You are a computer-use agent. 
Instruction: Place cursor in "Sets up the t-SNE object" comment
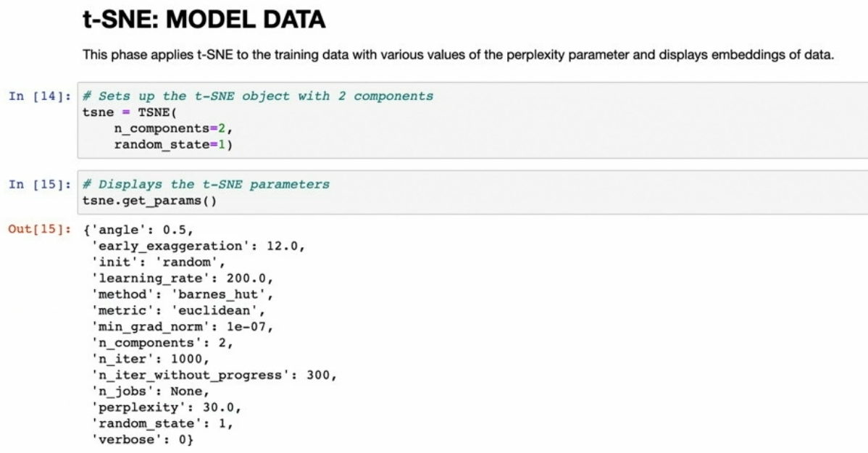pos(258,96)
